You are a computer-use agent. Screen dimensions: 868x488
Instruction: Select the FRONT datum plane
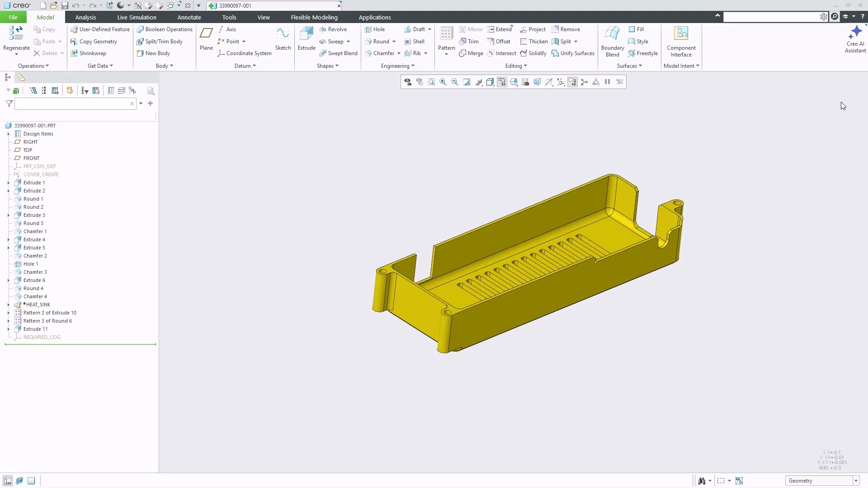[x=31, y=158]
